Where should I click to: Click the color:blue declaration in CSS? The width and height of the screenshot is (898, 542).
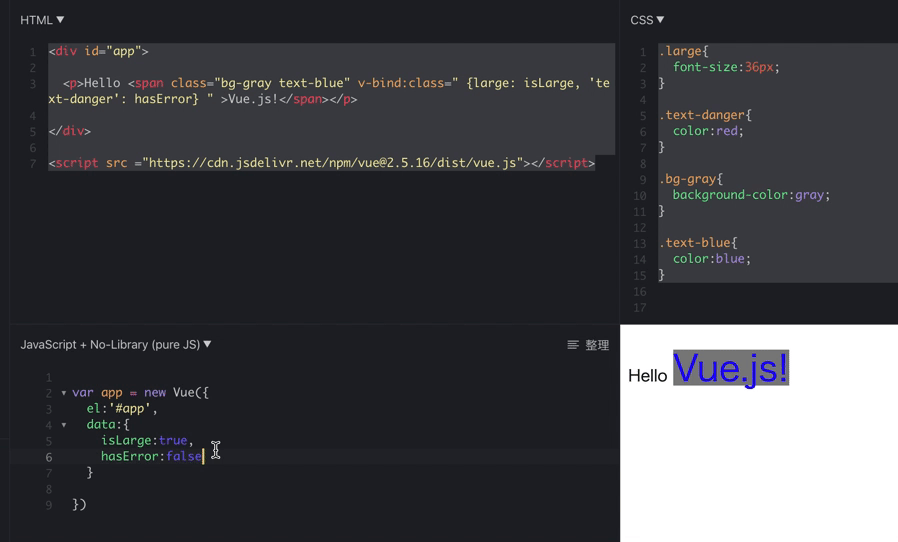(x=711, y=259)
